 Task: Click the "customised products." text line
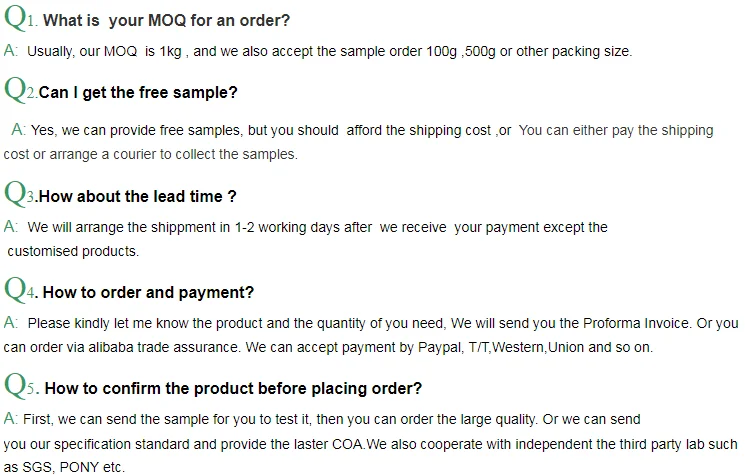[73, 251]
